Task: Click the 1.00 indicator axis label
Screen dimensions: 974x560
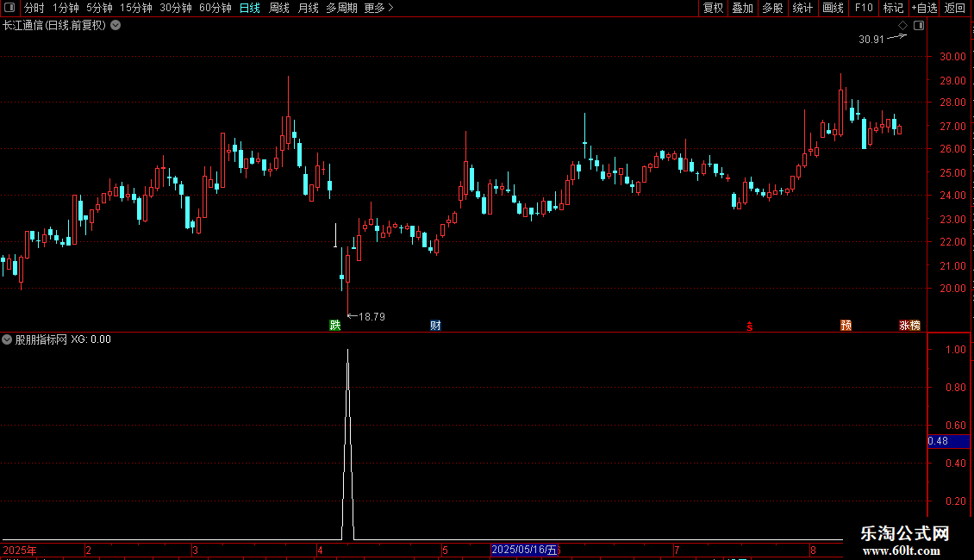Action: pos(955,350)
